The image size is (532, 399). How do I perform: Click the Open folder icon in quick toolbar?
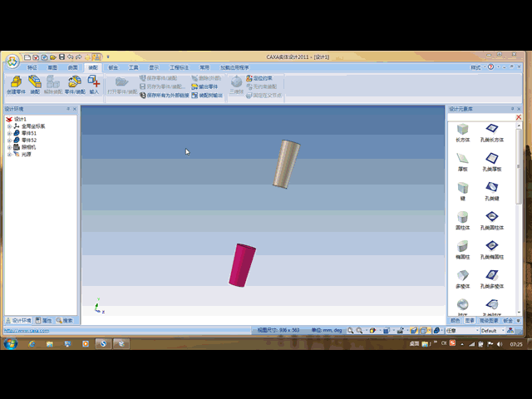53,57
